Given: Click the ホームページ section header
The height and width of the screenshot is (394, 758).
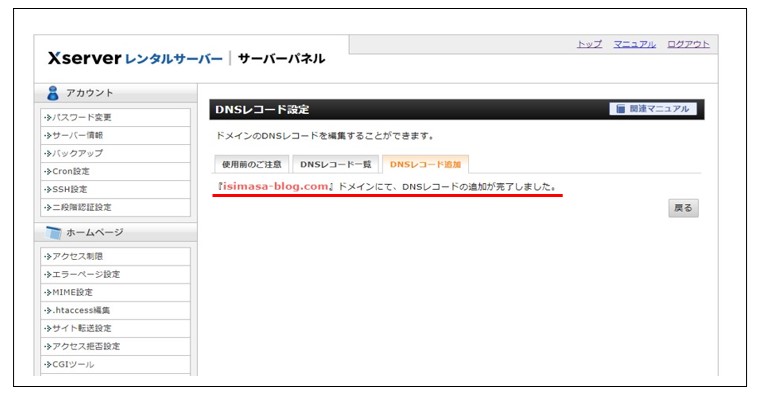Looking at the screenshot, I should (116, 233).
